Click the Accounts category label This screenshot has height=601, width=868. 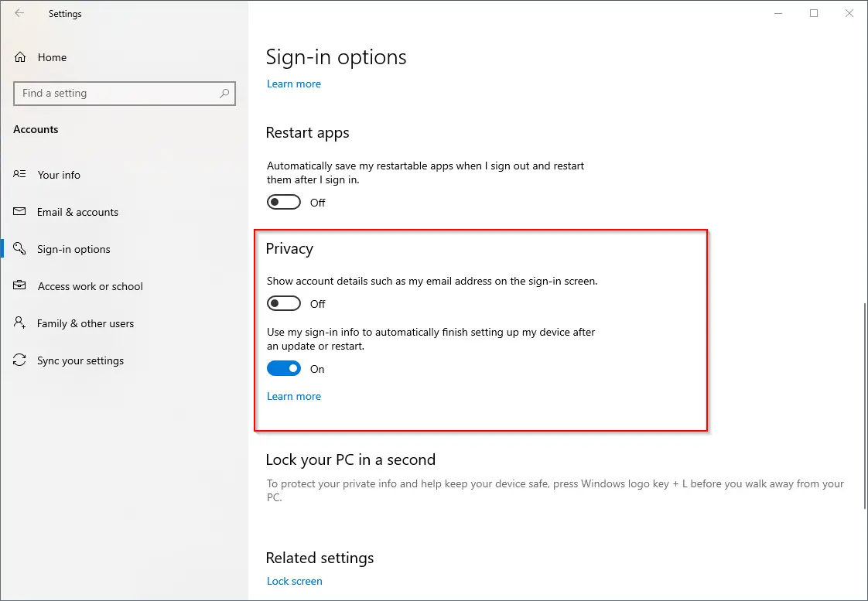coord(36,129)
